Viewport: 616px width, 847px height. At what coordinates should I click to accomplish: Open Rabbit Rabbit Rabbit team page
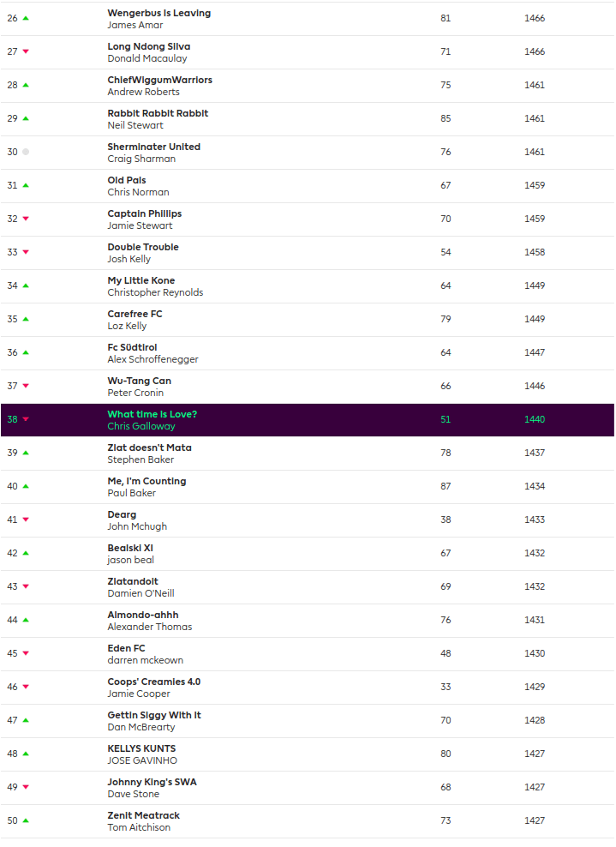click(158, 113)
